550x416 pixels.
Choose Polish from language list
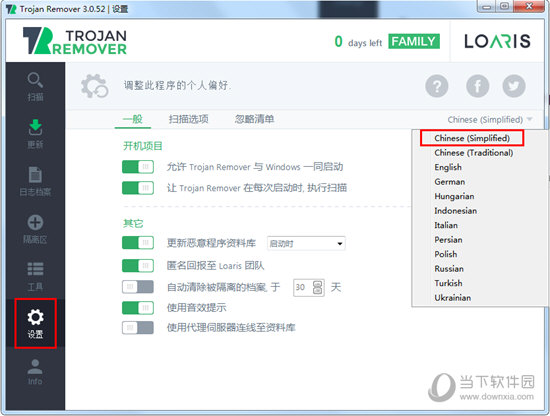click(445, 254)
